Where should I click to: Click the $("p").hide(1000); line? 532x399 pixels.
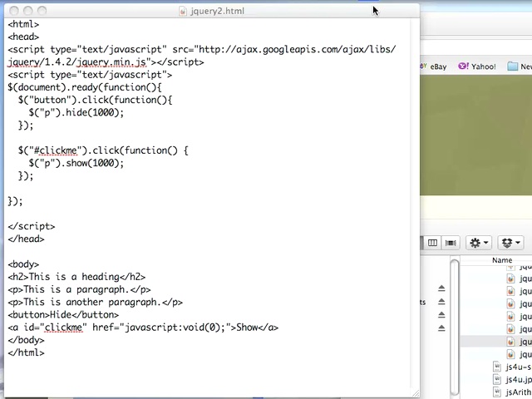point(76,112)
